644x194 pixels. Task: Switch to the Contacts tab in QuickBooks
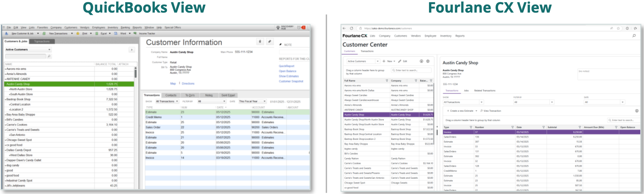[x=171, y=95]
